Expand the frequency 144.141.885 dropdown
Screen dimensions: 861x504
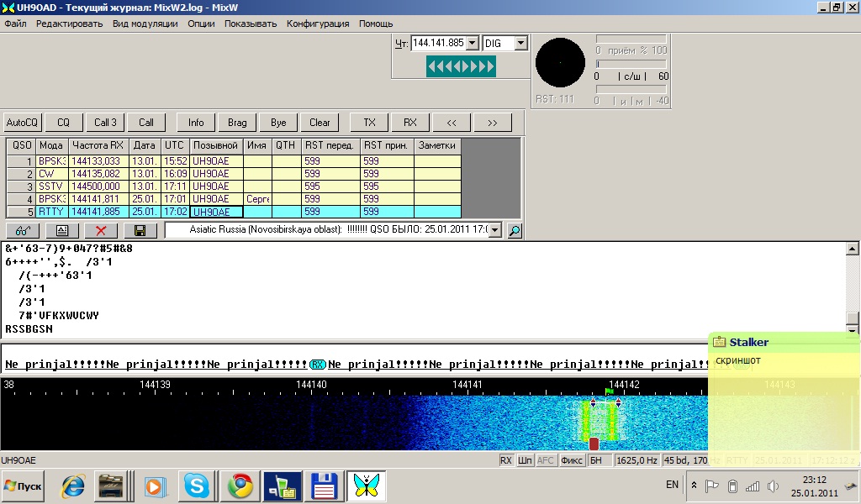pos(472,43)
